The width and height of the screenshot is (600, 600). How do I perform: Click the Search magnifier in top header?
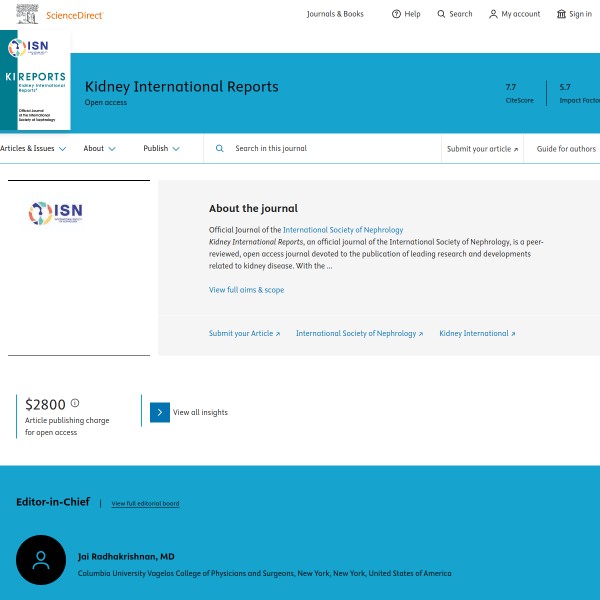point(442,14)
